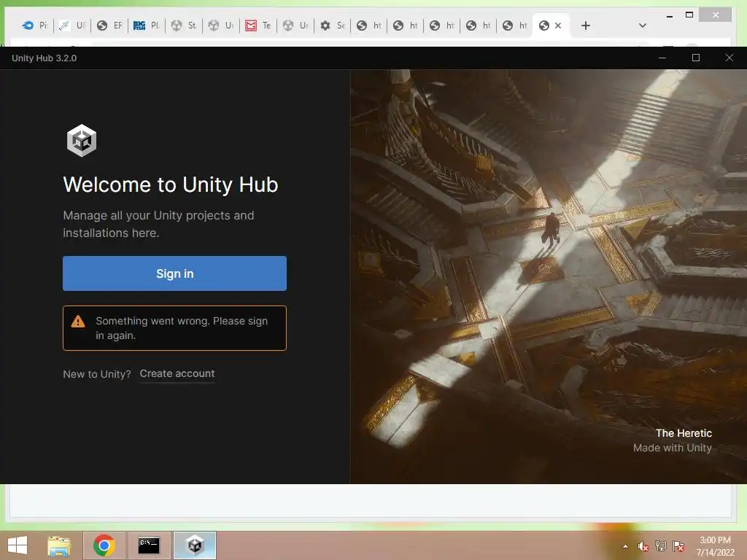Screen dimensions: 747x560
Task: Click The Heretic artwork image
Action: click(549, 276)
